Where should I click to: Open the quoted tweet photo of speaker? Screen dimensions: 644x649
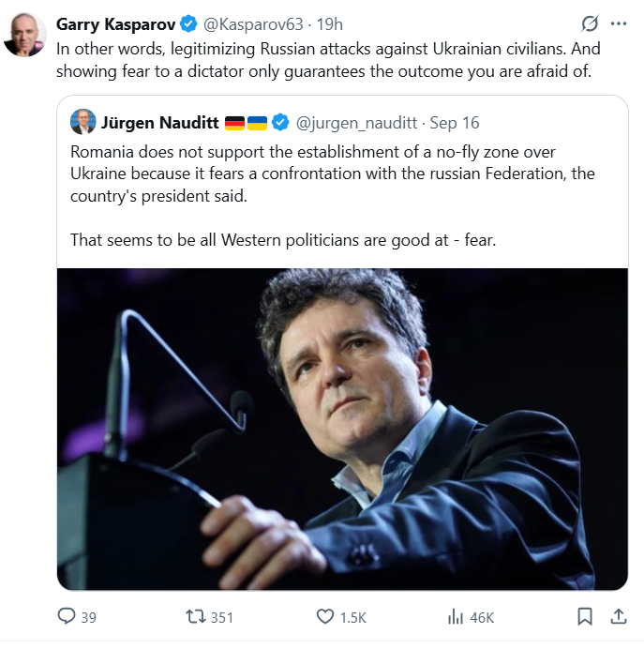click(x=342, y=429)
